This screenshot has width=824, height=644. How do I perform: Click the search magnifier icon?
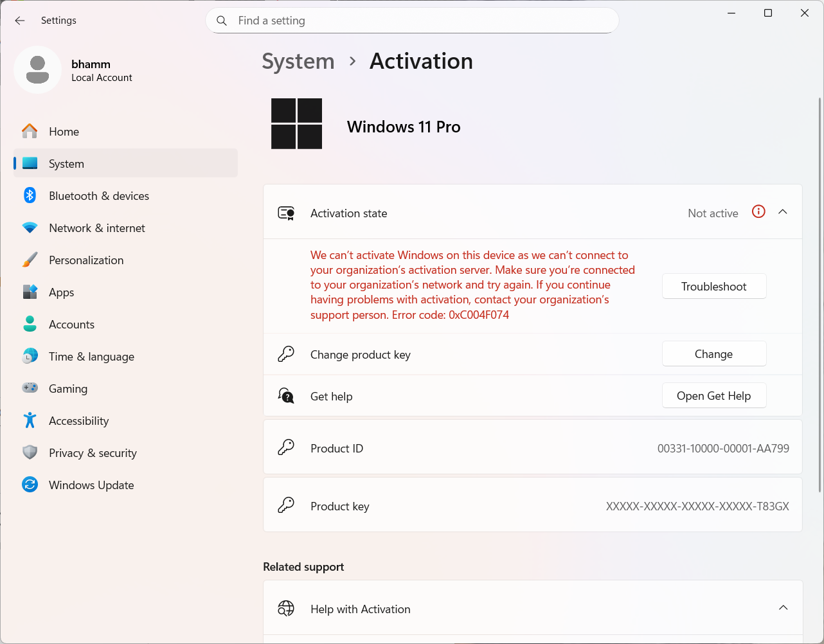222,21
